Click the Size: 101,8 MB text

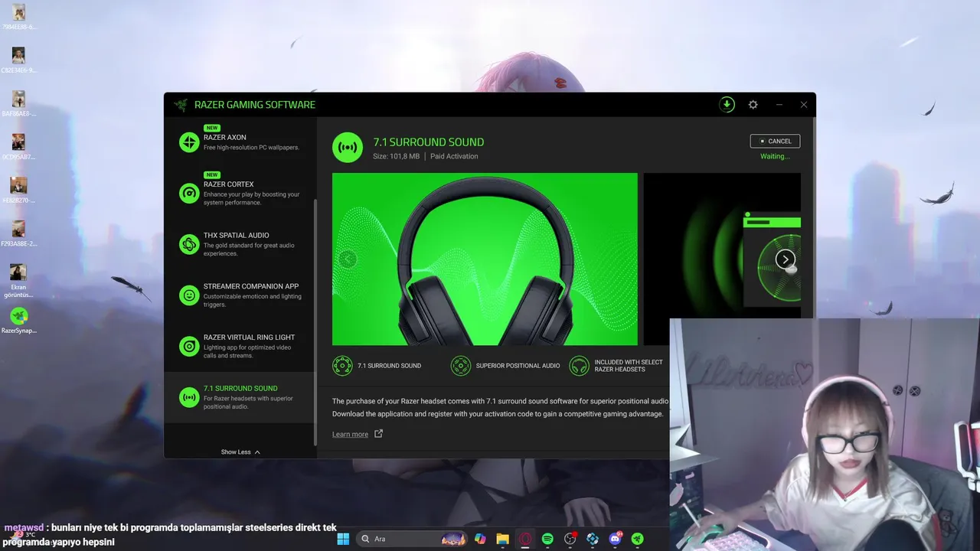click(x=397, y=156)
